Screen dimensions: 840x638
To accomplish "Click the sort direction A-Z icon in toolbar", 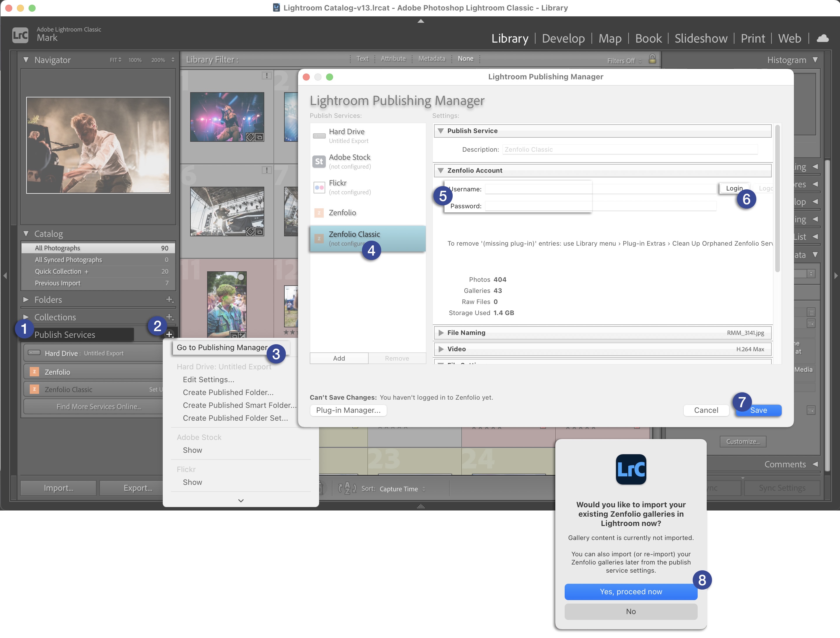I will pos(347,488).
